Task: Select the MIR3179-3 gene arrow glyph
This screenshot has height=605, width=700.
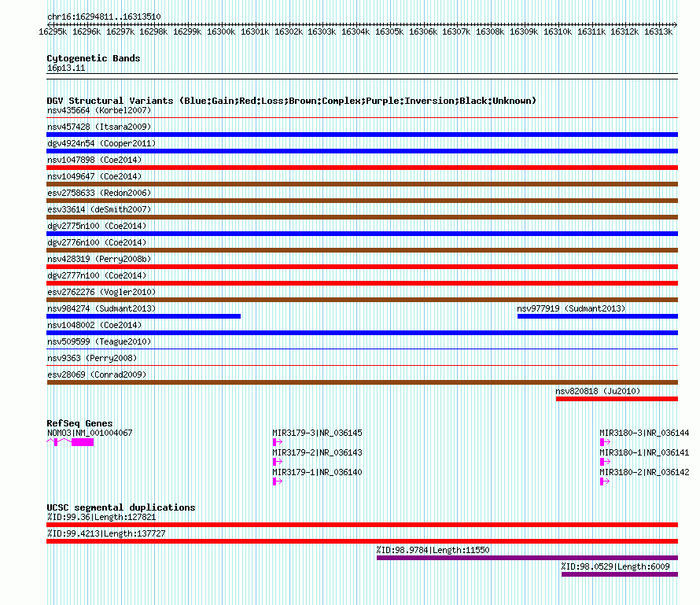Action: pos(277,442)
